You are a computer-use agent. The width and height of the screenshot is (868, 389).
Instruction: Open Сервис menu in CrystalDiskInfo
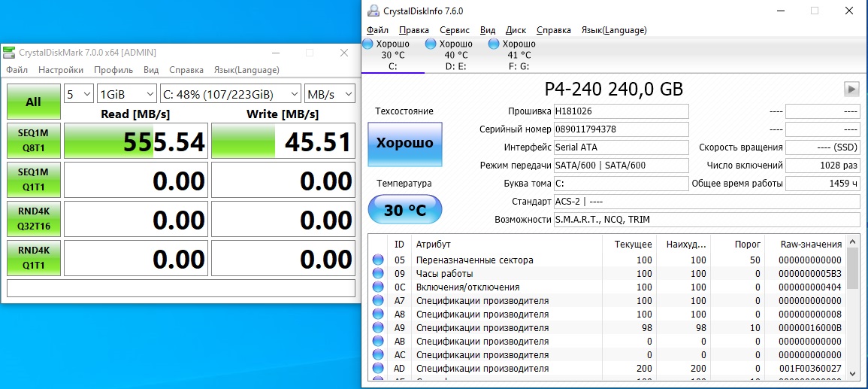coord(455,30)
